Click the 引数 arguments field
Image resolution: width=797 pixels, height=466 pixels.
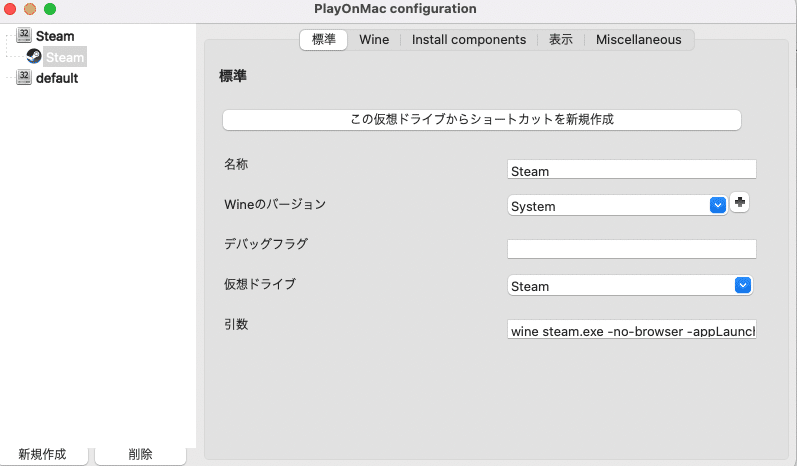click(x=631, y=330)
